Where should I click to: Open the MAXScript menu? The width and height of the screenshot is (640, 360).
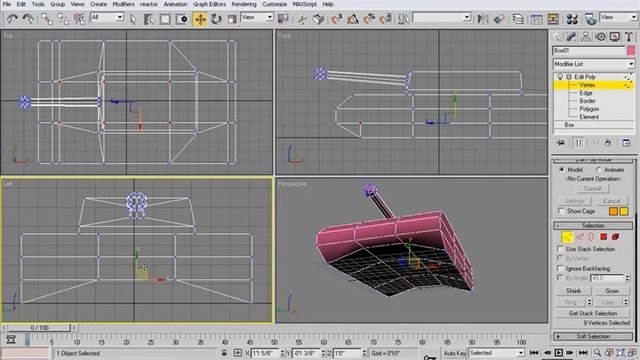pyautogui.click(x=304, y=4)
